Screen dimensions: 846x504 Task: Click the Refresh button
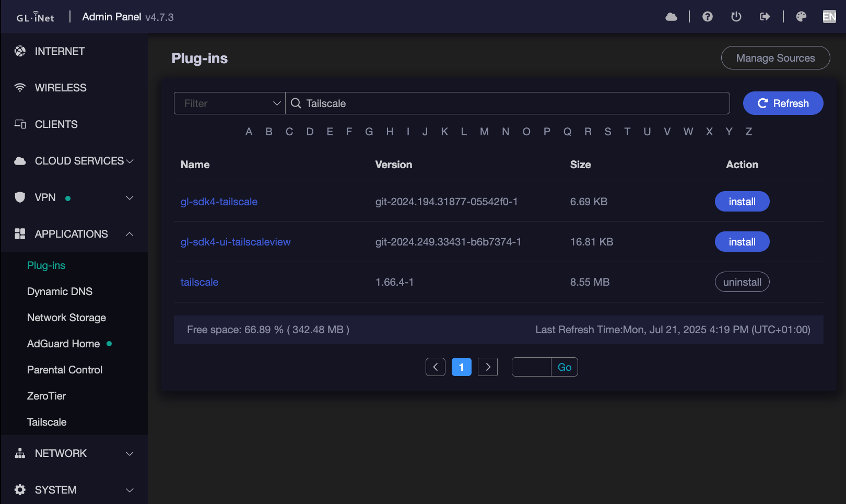tap(783, 103)
